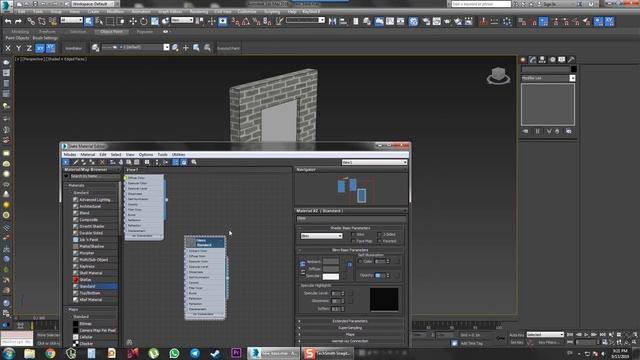
Task: Toggle Self-Illumination Color checkbox
Action: pyautogui.click(x=360, y=261)
